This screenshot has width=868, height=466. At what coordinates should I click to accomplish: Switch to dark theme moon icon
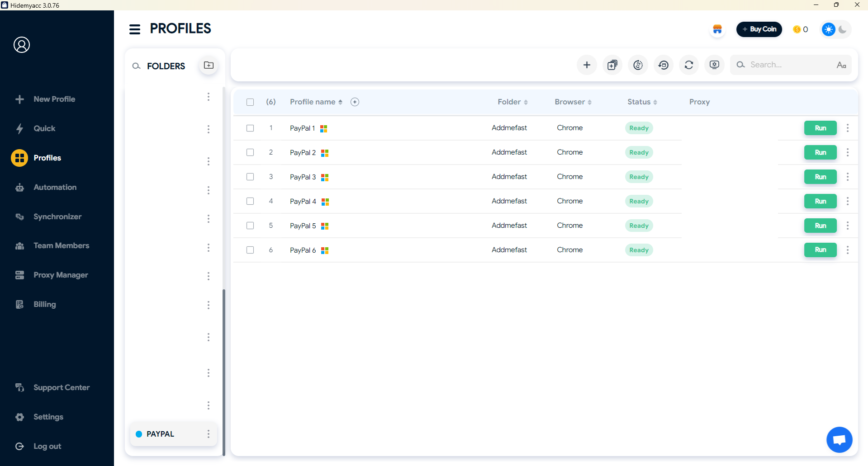coord(843,29)
